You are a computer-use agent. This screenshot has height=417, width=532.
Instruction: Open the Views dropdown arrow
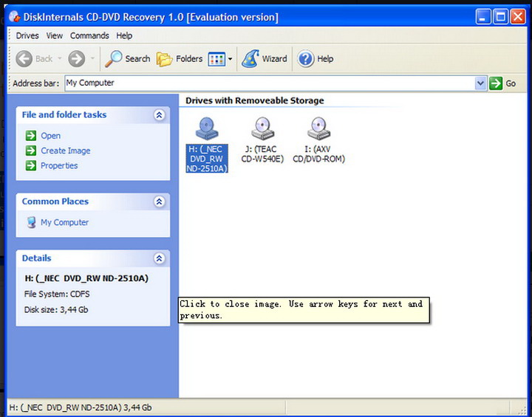(230, 59)
